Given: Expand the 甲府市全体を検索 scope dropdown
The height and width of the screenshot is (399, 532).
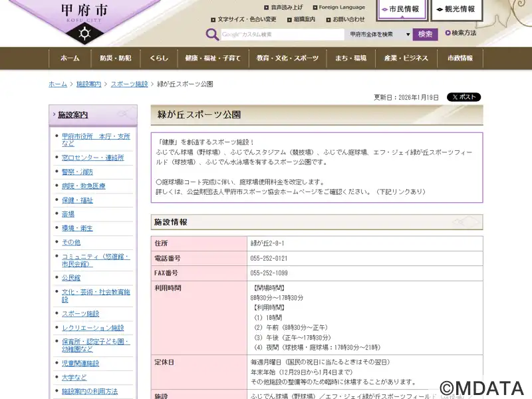Looking at the screenshot, I should coord(378,35).
